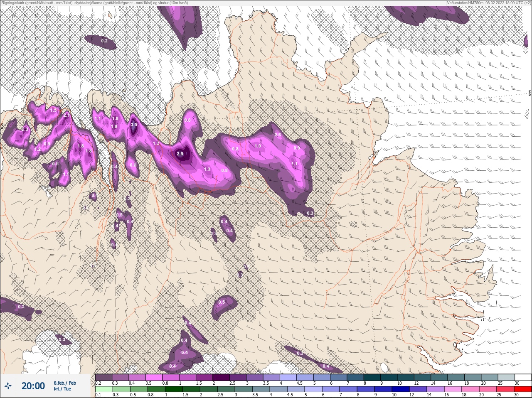Click the 'þri./ Tue' weekday label
This screenshot has height=398, width=532.
pos(62,389)
